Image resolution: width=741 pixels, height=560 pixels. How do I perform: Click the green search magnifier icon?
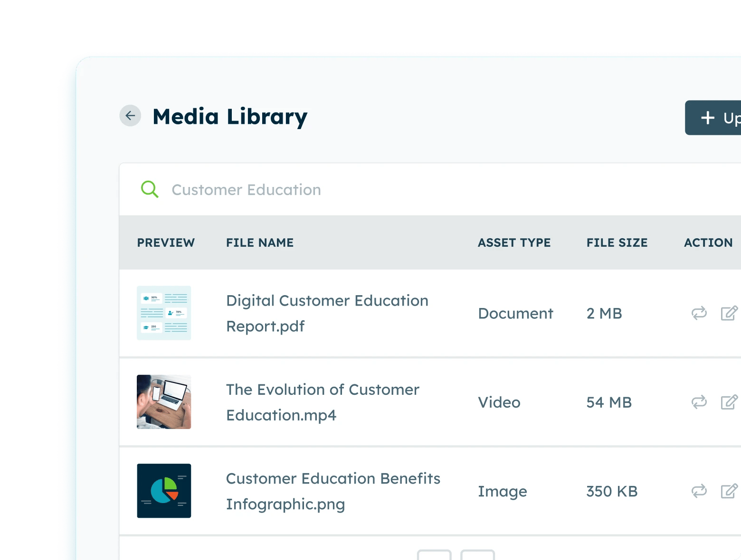pyautogui.click(x=150, y=189)
